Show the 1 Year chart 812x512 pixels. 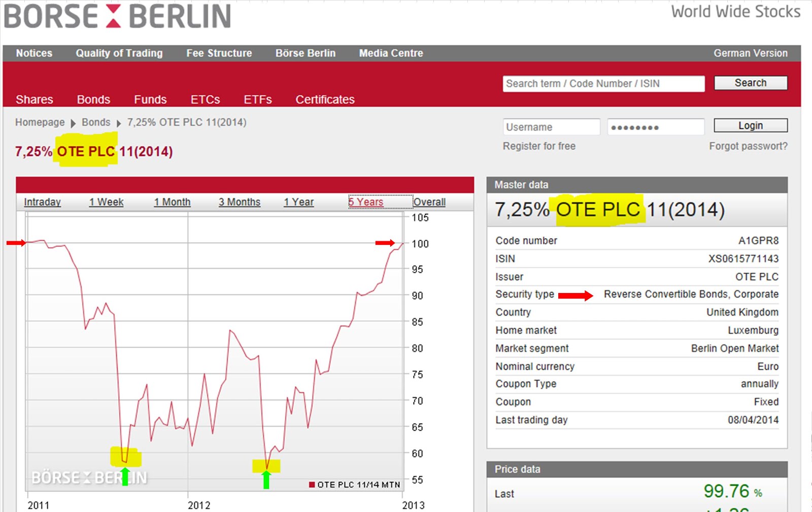(x=298, y=202)
